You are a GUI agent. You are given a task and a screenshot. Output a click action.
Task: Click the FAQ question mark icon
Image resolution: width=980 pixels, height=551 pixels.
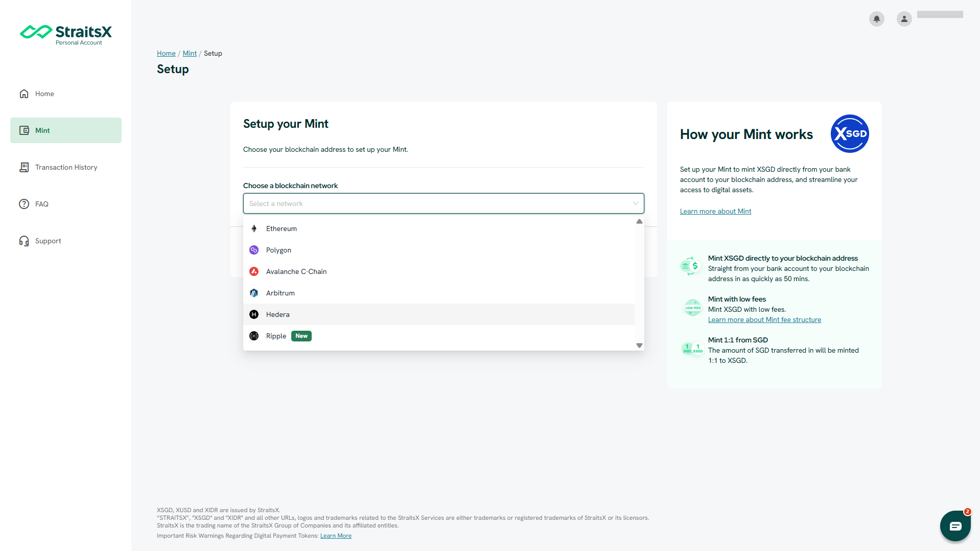point(24,204)
